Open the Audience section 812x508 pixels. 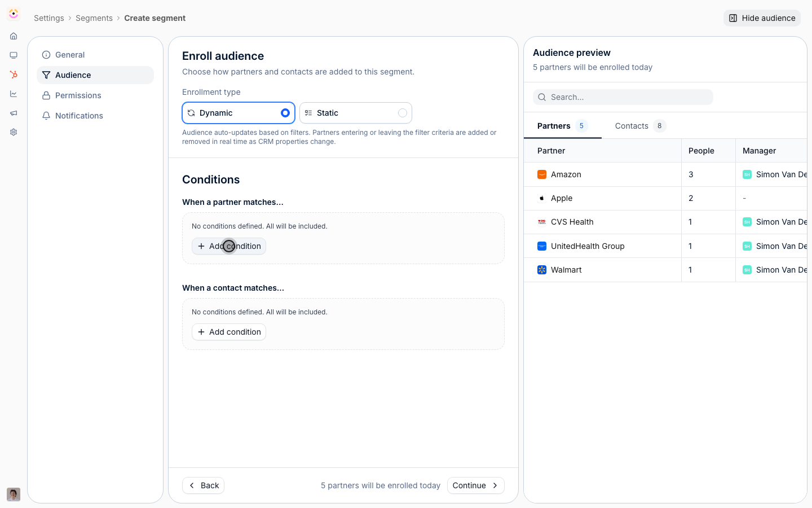coord(95,75)
